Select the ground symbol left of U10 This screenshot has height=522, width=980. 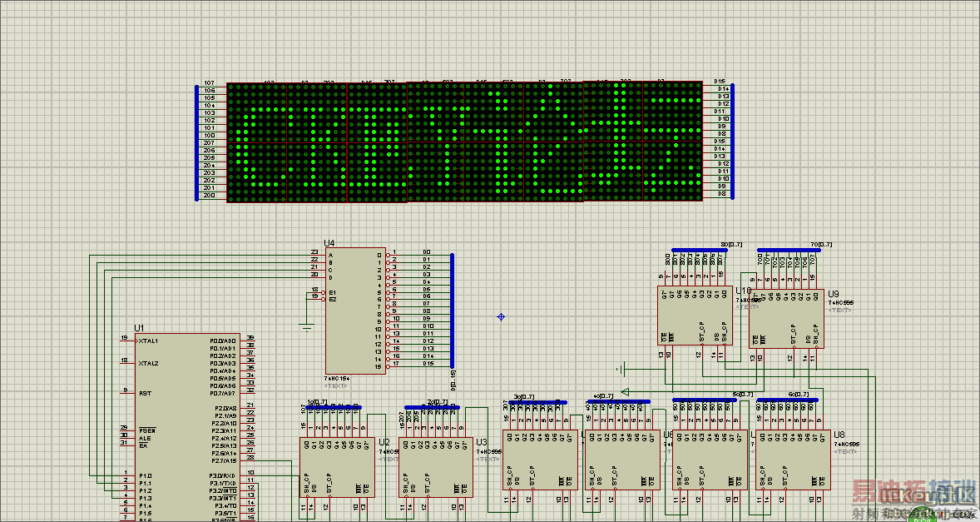click(x=621, y=369)
